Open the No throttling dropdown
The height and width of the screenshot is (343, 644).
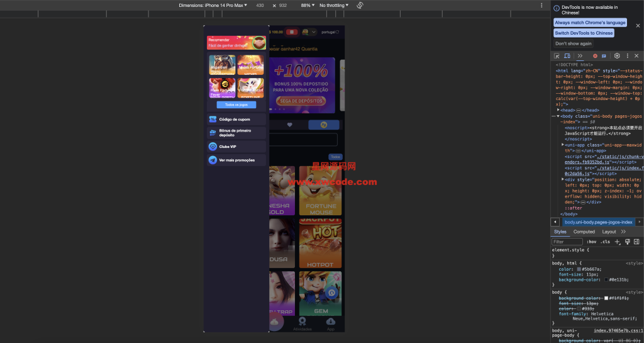(333, 5)
